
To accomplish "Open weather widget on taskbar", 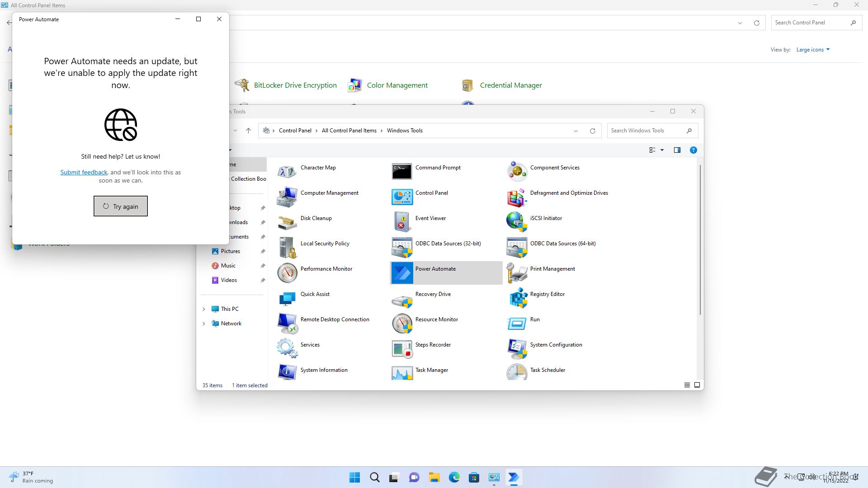I will pos(31,477).
